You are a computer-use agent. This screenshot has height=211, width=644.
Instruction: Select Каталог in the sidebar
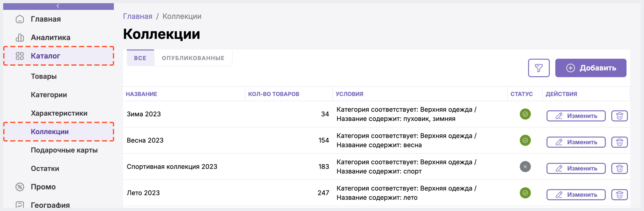point(58,56)
